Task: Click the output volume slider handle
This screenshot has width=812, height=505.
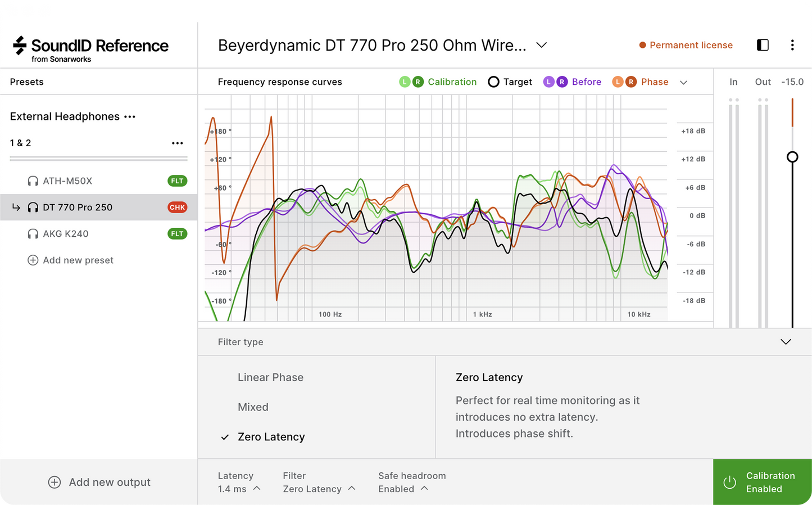Action: click(x=792, y=157)
